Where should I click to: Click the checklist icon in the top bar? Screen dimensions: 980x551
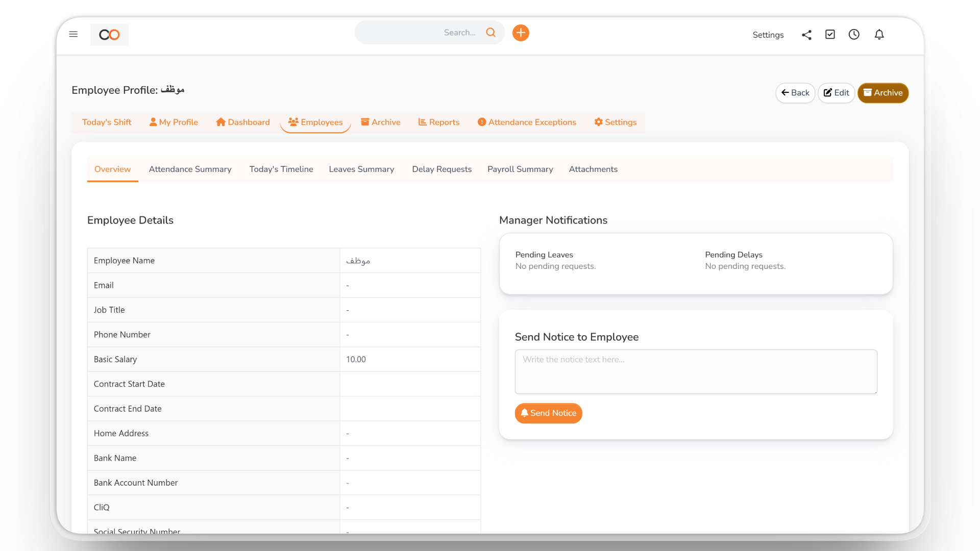pos(830,34)
